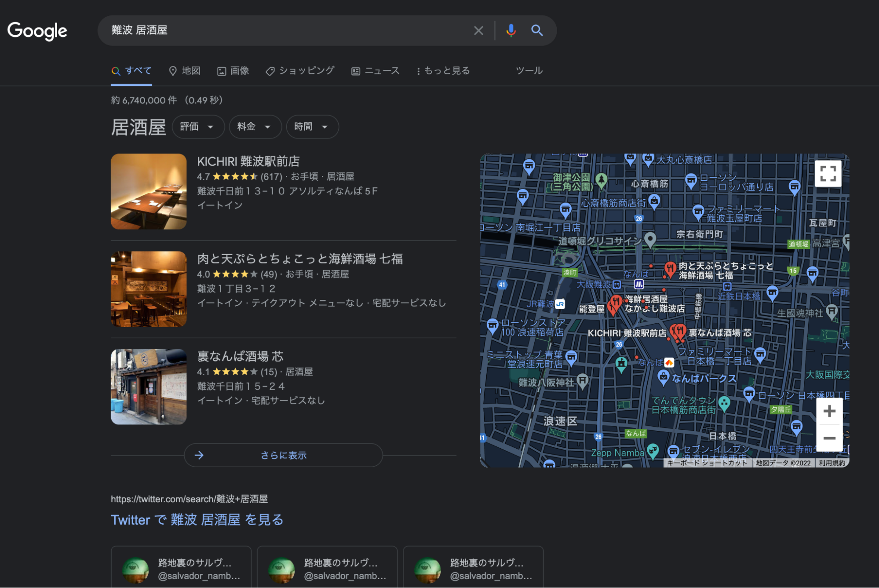Open the 七福 restaurant interior thumbnail
Screen dimensions: 879x588
[x=149, y=289]
